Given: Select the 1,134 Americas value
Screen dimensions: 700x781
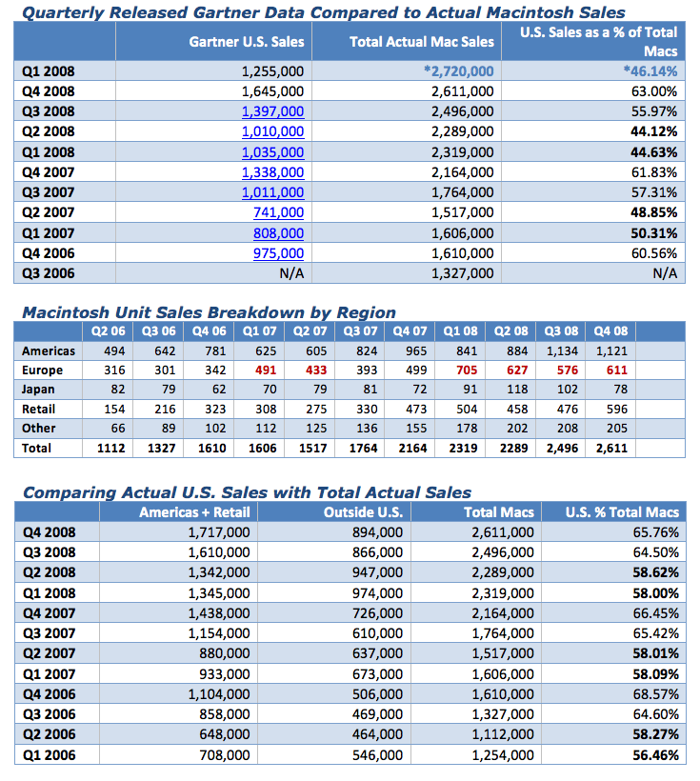Looking at the screenshot, I should [x=563, y=351].
